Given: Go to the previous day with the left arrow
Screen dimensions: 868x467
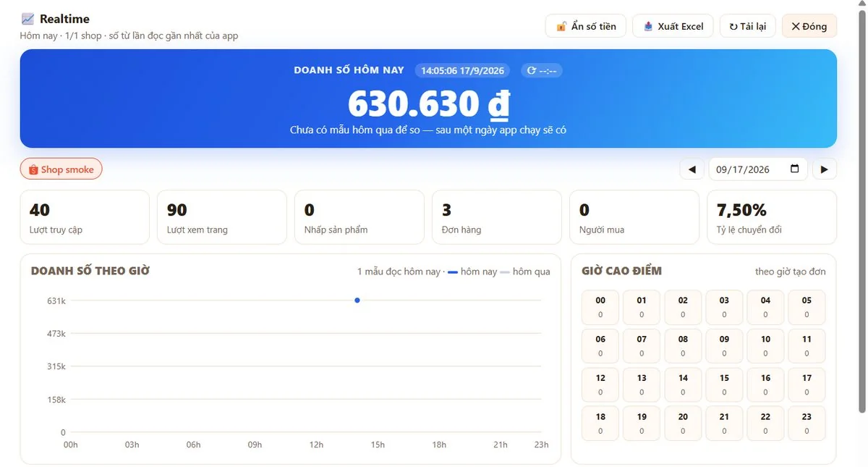Looking at the screenshot, I should 692,169.
